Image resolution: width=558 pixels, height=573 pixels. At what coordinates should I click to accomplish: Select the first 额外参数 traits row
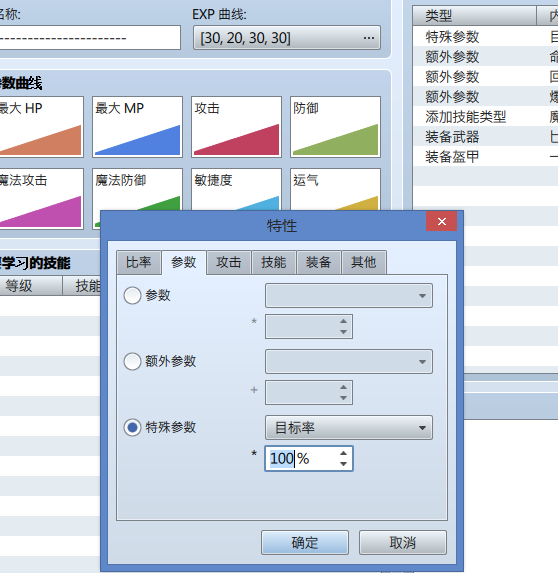485,57
